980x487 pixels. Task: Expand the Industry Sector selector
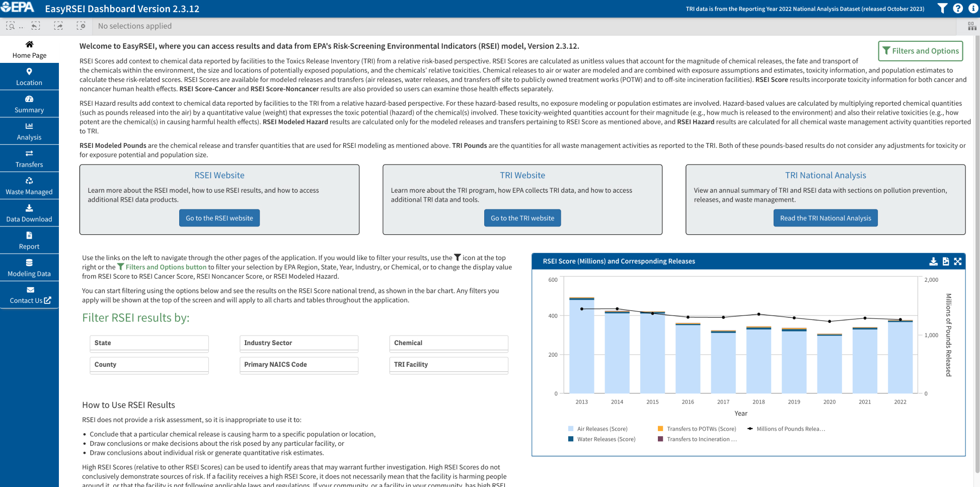click(299, 343)
